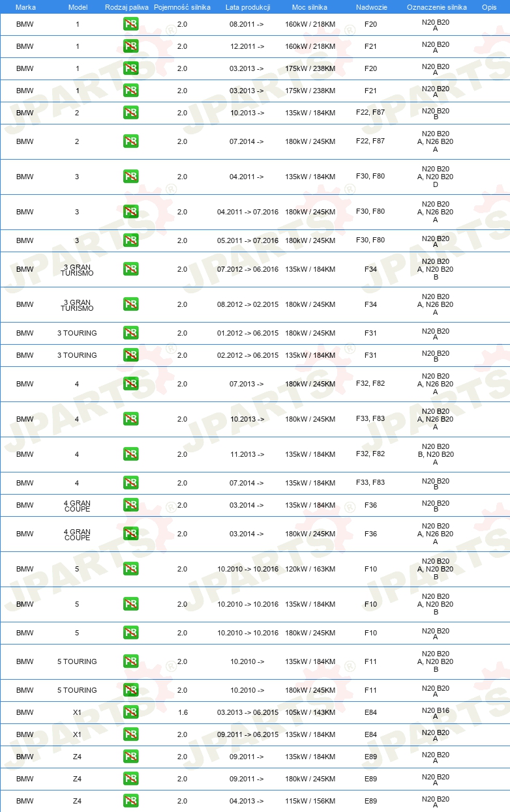Screen dimensions: 510x812
Task: Click fuel icon in BMW 1 F21 175kW row
Action: 130,91
